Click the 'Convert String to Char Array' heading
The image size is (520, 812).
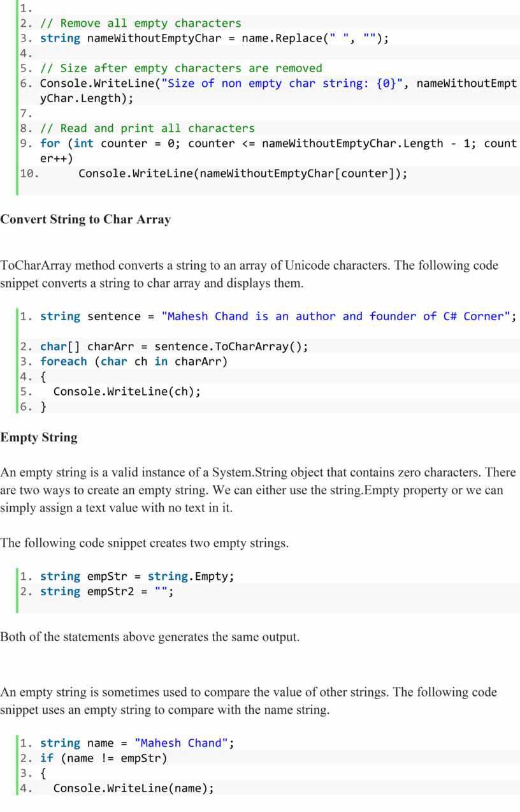point(85,219)
